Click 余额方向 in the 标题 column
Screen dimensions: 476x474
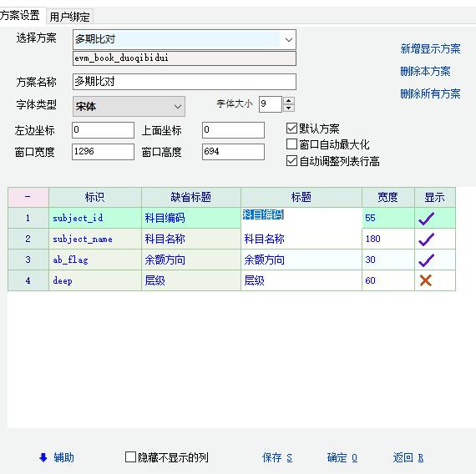point(301,260)
